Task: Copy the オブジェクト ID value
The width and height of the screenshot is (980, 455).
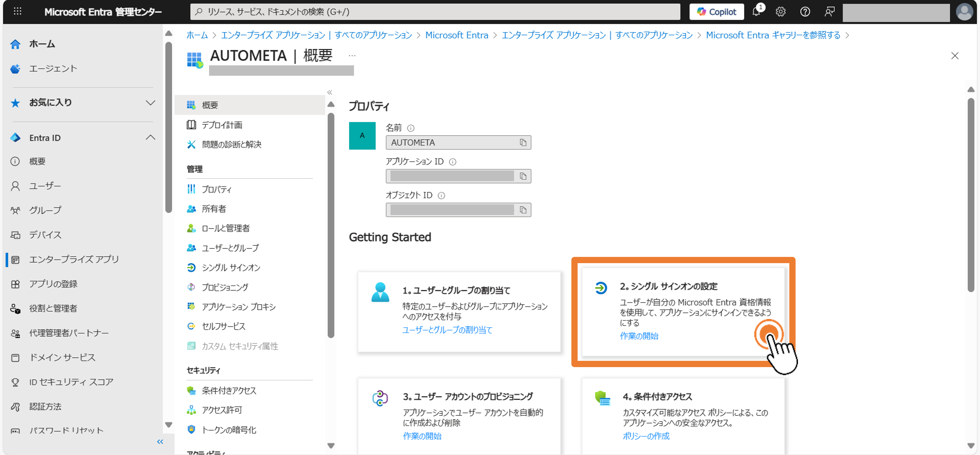Action: 523,210
